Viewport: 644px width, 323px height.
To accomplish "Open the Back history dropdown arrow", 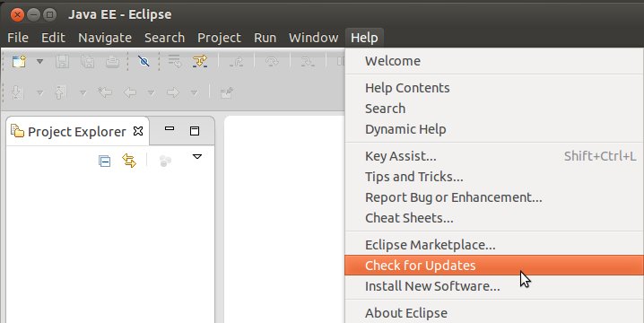I will pyautogui.click(x=152, y=93).
